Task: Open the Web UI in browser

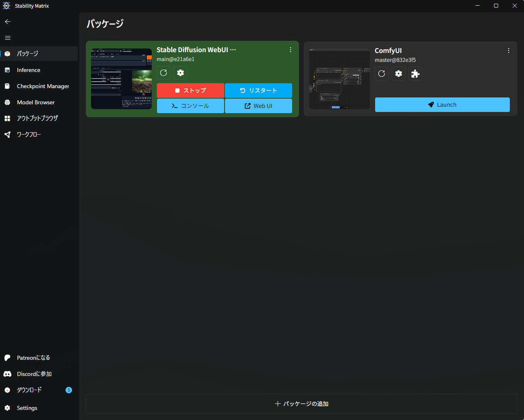Action: click(259, 106)
